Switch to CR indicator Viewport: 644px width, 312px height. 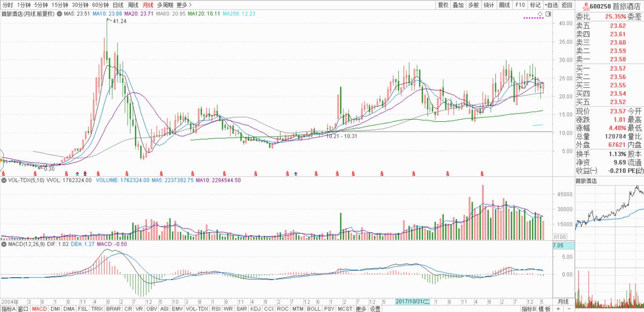click(x=128, y=309)
